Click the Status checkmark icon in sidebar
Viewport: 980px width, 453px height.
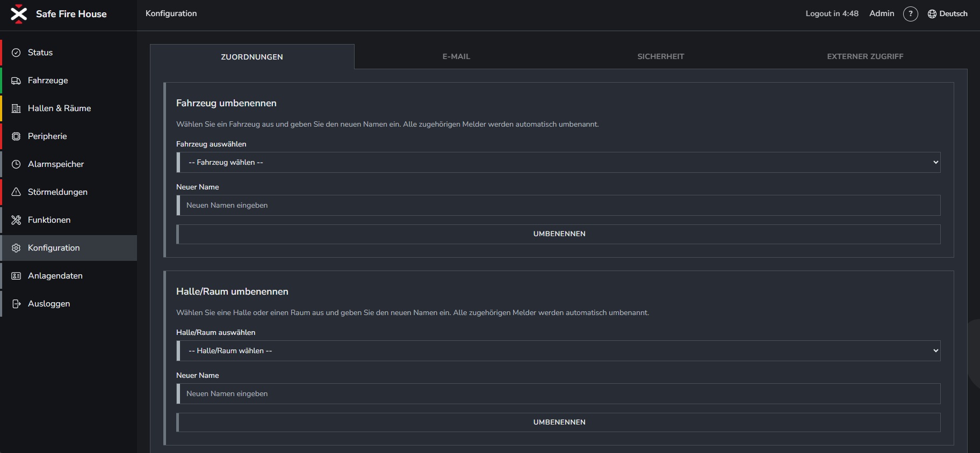(x=16, y=53)
